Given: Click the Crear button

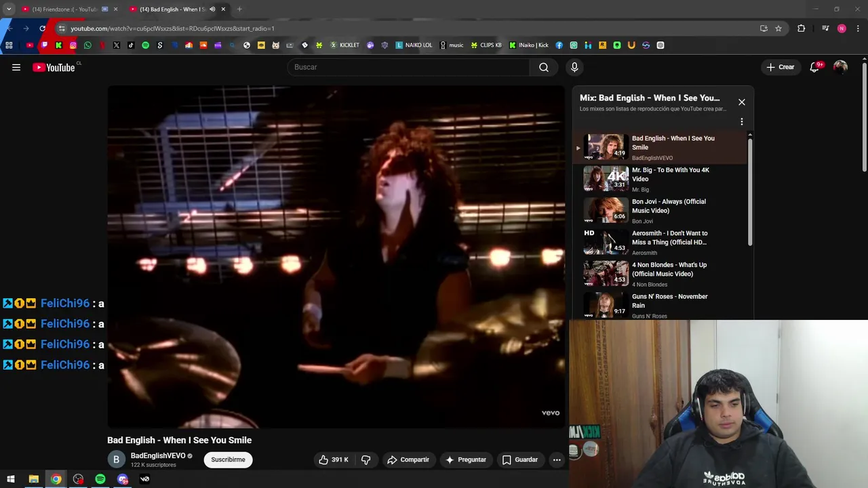Looking at the screenshot, I should coord(781,67).
